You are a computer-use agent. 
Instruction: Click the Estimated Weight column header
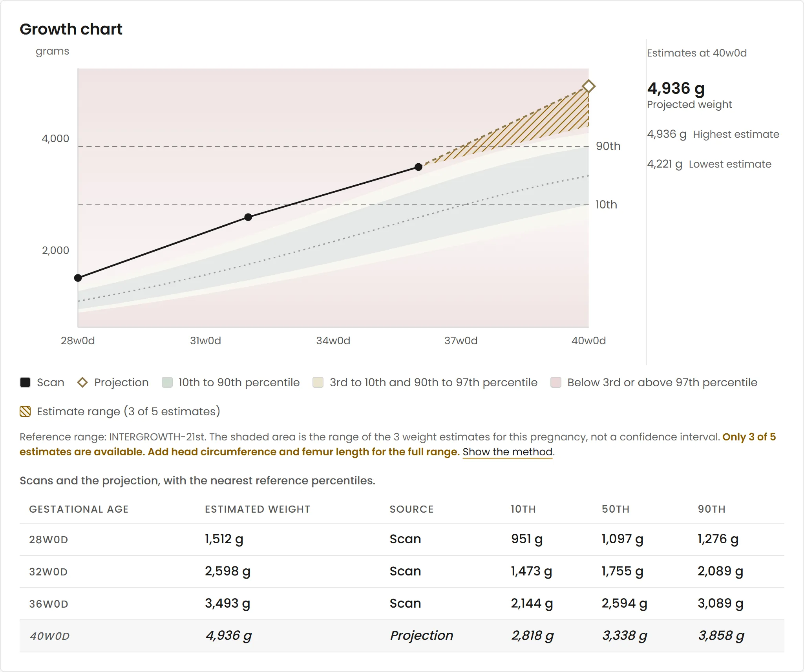(258, 509)
